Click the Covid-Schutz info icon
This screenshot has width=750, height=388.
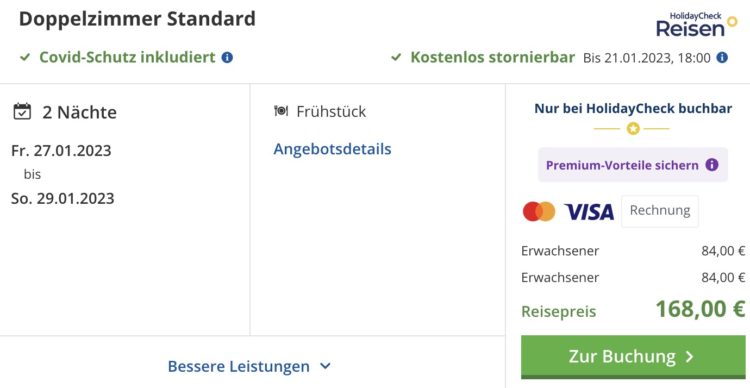point(227,58)
